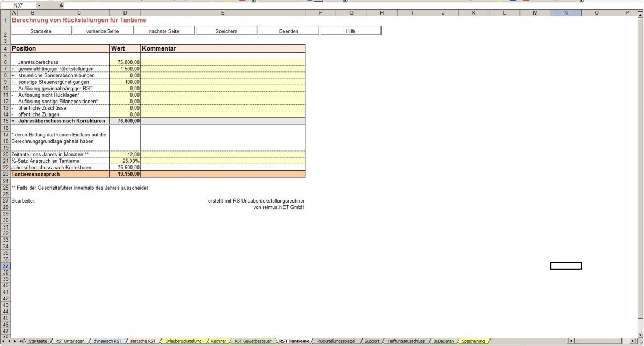The height and width of the screenshot is (346, 644).
Task: Click the first-sheet tab scroll arrow
Action: click(3, 341)
